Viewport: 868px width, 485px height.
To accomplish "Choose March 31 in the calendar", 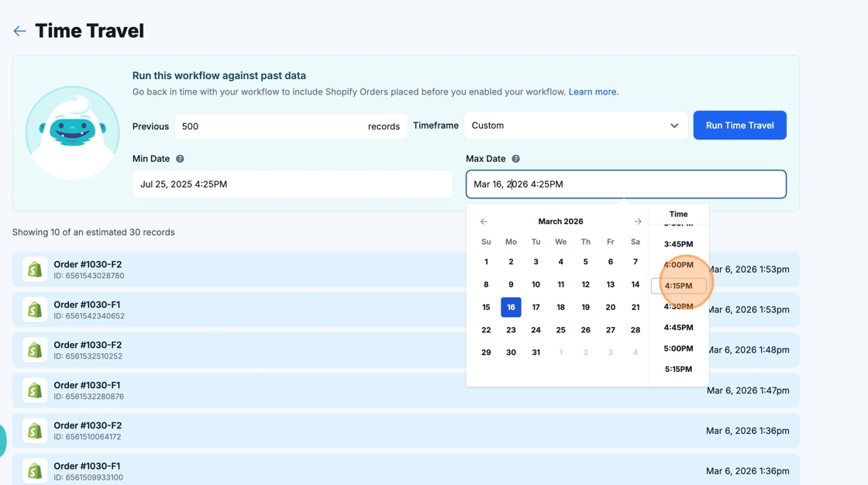I will pos(536,353).
